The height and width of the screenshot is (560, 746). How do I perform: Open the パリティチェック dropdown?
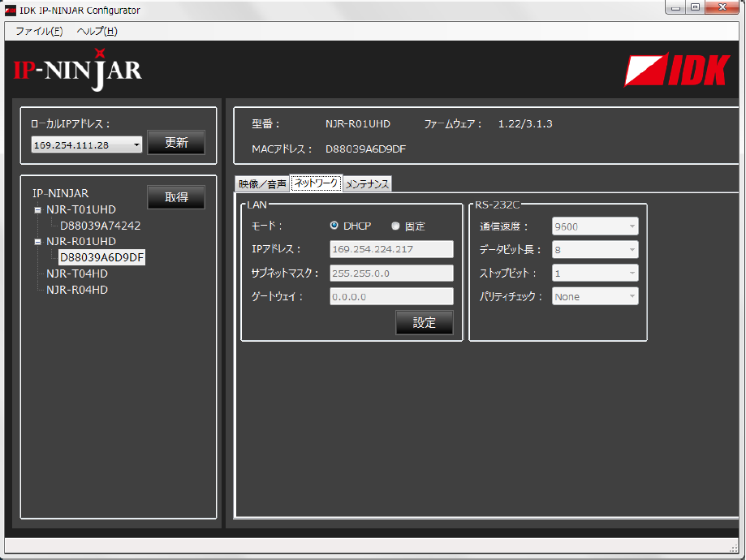[x=595, y=297]
